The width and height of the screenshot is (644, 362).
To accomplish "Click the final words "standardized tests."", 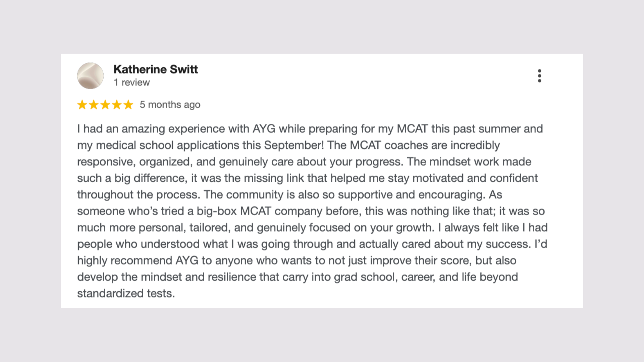I will coord(126,293).
